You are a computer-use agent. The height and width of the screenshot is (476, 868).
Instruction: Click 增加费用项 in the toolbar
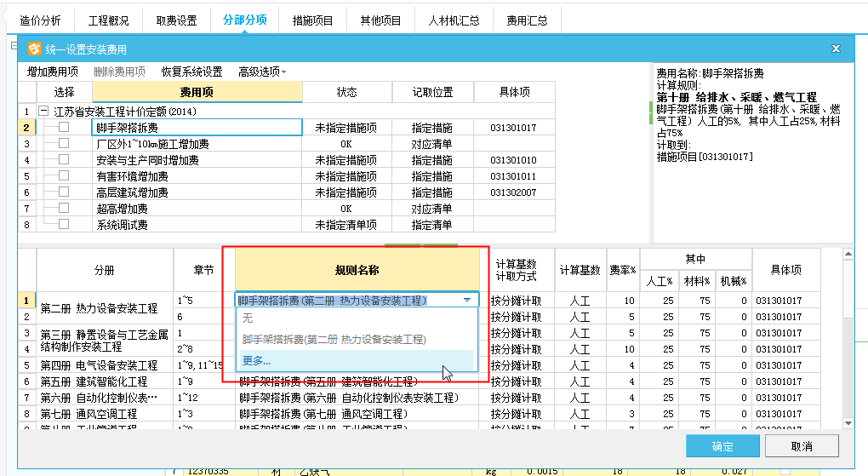coord(53,72)
